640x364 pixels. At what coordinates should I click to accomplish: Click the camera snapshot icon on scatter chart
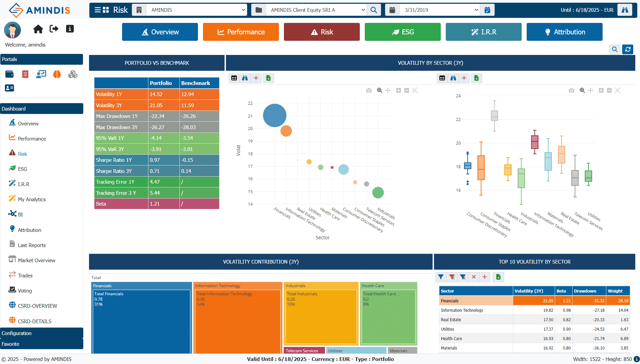[x=369, y=90]
